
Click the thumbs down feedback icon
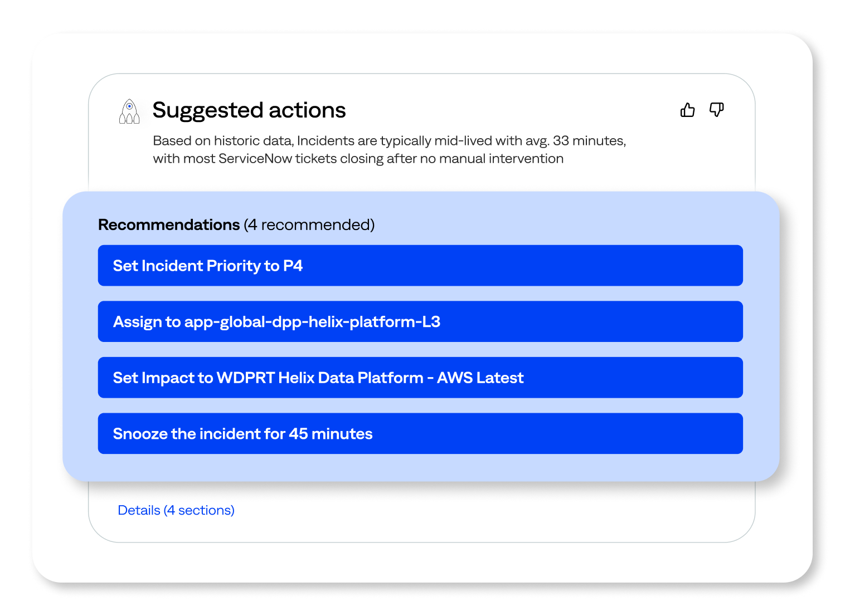pyautogui.click(x=716, y=110)
